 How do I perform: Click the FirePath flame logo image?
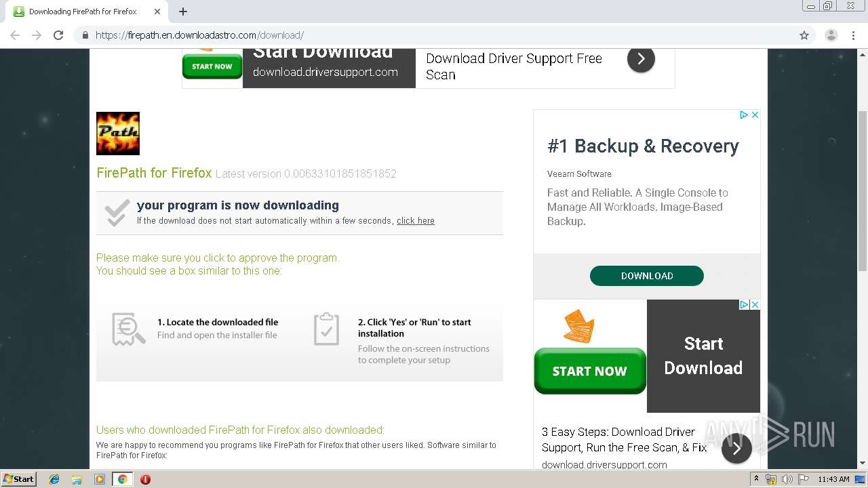118,134
